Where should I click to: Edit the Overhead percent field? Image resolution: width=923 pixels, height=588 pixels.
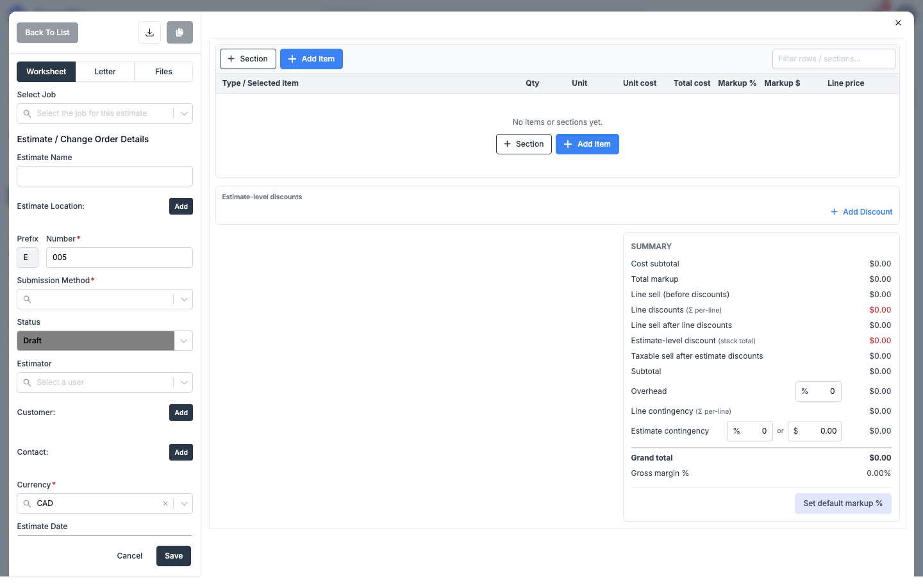[x=819, y=391]
